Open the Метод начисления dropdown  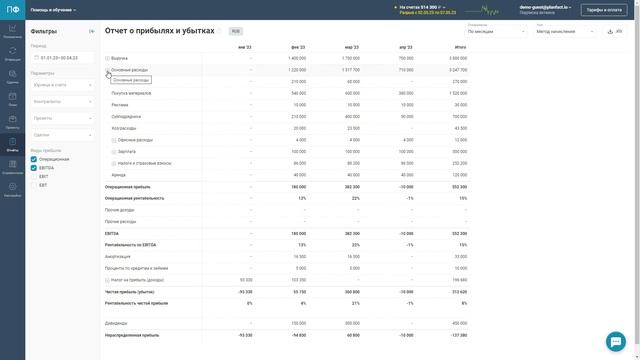[565, 31]
